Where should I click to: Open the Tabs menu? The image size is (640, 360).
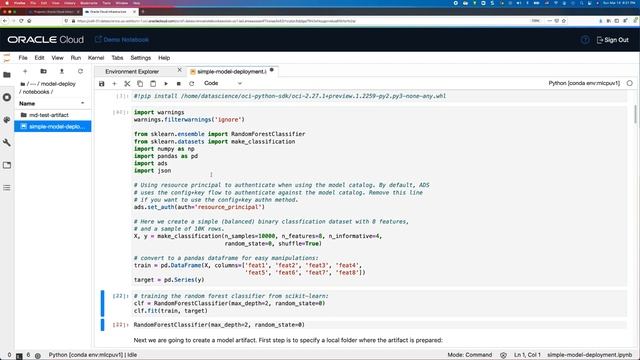point(117,58)
